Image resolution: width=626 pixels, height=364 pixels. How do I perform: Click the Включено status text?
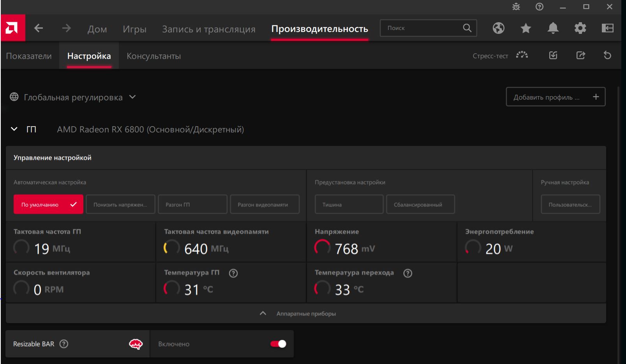tap(174, 344)
